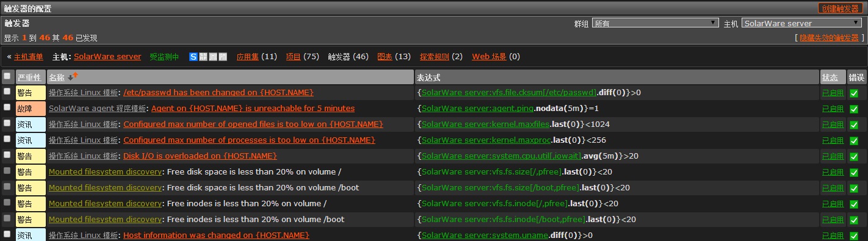Click green error checkmark for /etc/passwd trigger
Screen dimensions: 868x241
point(854,93)
